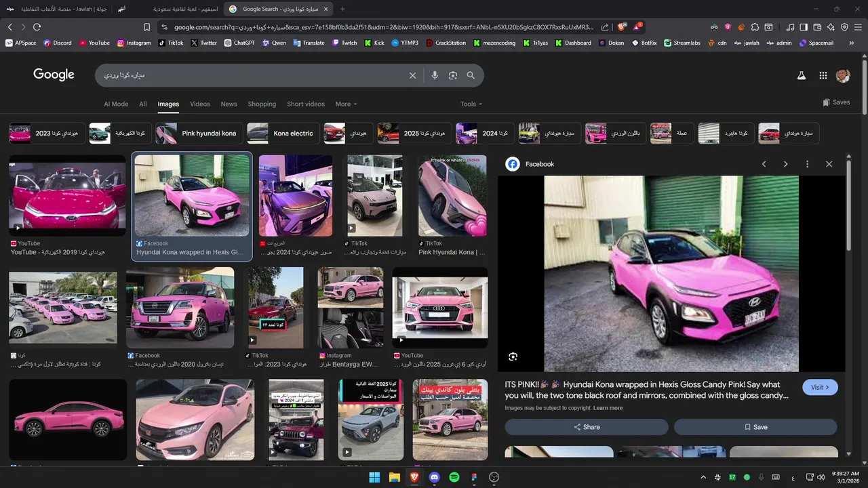The height and width of the screenshot is (488, 868).
Task: Open the YouTube bookmark
Action: [x=94, y=43]
